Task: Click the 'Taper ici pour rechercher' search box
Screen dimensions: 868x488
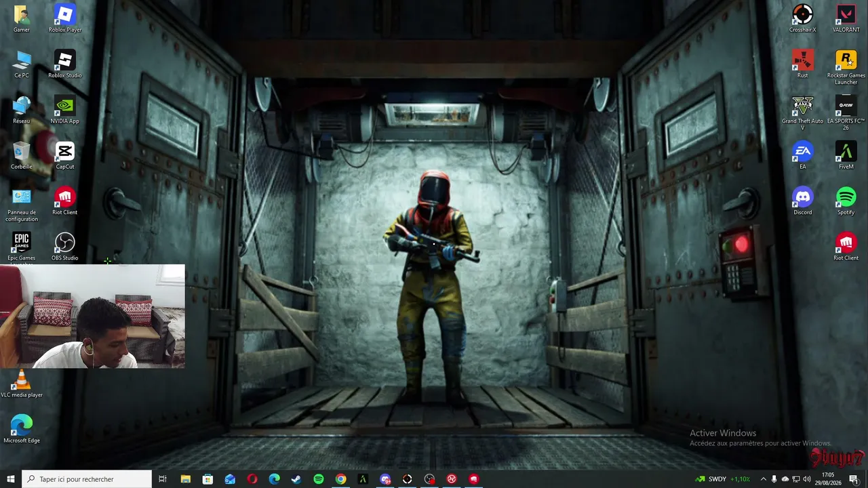Action: point(87,479)
